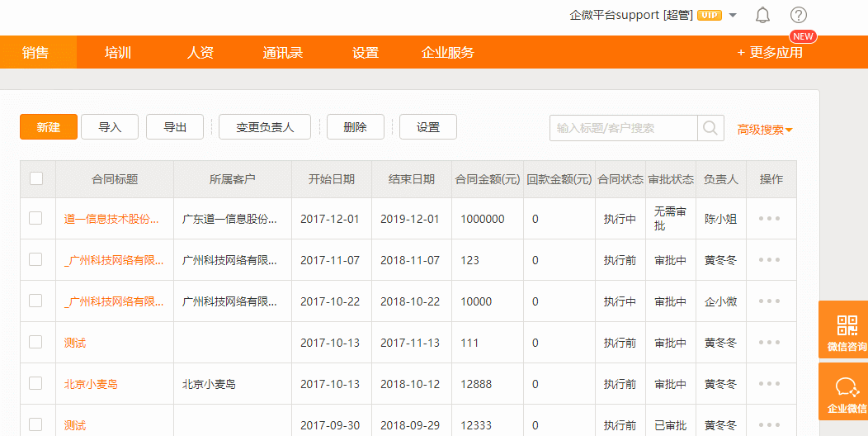Select checkbox for 道一信息技术股份 contract row
The width and height of the screenshot is (868, 436).
pos(35,218)
